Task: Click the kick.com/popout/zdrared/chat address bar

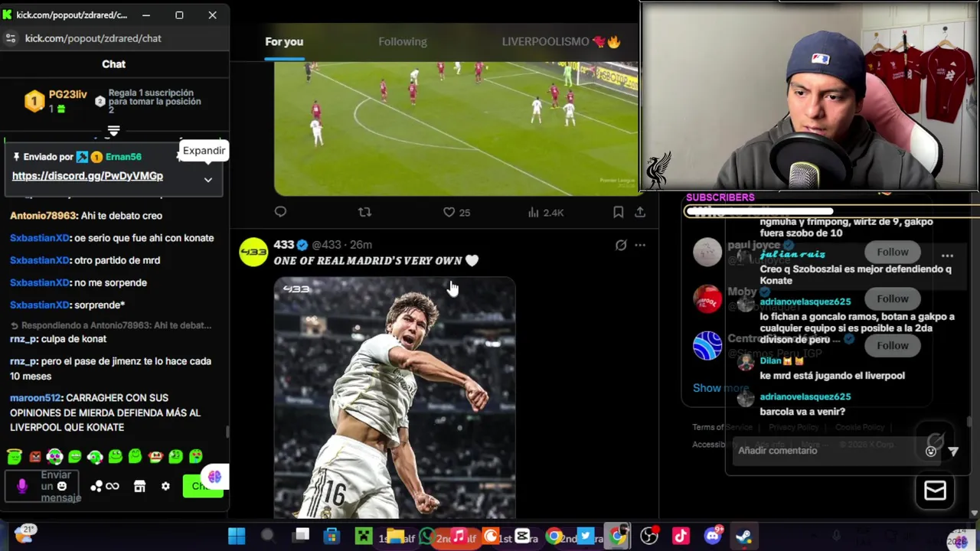Action: (x=93, y=38)
